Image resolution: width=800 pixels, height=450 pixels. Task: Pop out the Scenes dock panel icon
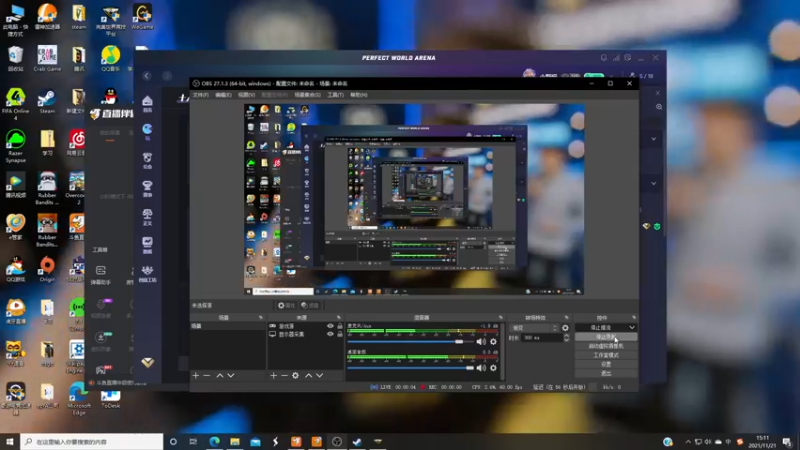[261, 317]
